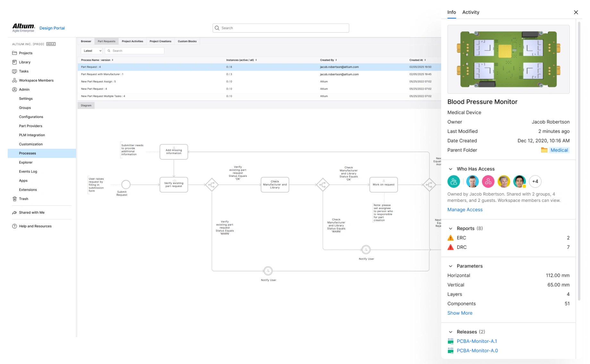Screen dimensions: 590x364
Task: Click the top Search input field
Action: [x=281, y=28]
